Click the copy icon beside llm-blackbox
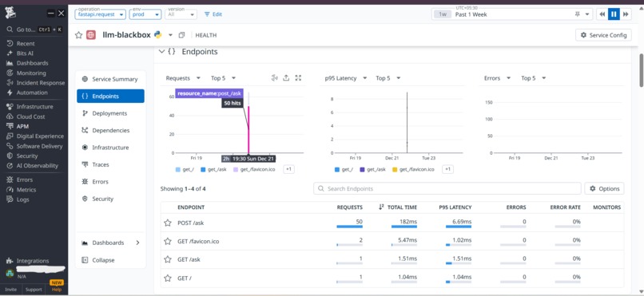644x296 pixels. click(182, 35)
